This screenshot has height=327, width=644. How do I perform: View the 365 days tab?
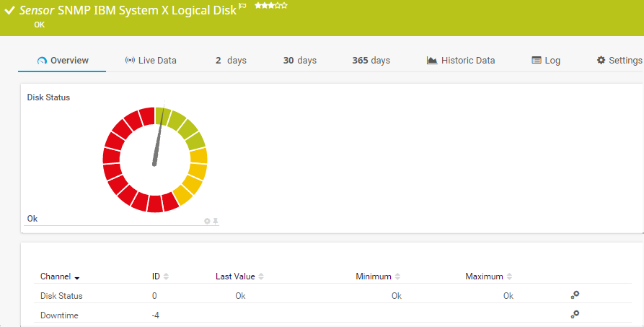coord(371,61)
